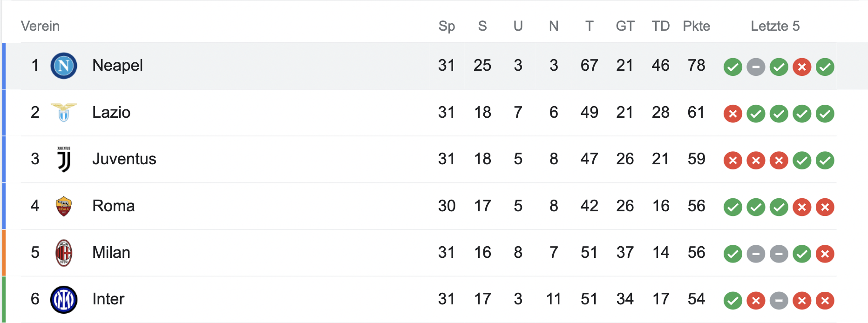Click the TD column header
The width and height of the screenshot is (868, 323).
(660, 26)
